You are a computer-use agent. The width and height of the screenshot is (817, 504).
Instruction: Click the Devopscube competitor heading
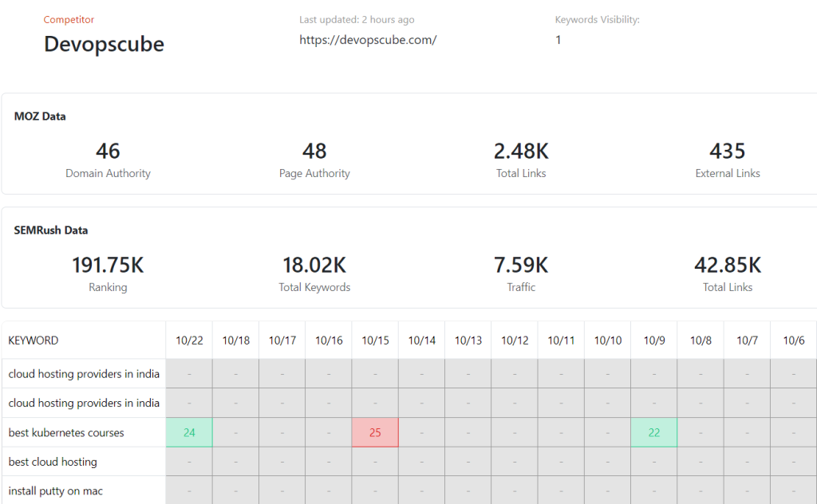pyautogui.click(x=104, y=45)
